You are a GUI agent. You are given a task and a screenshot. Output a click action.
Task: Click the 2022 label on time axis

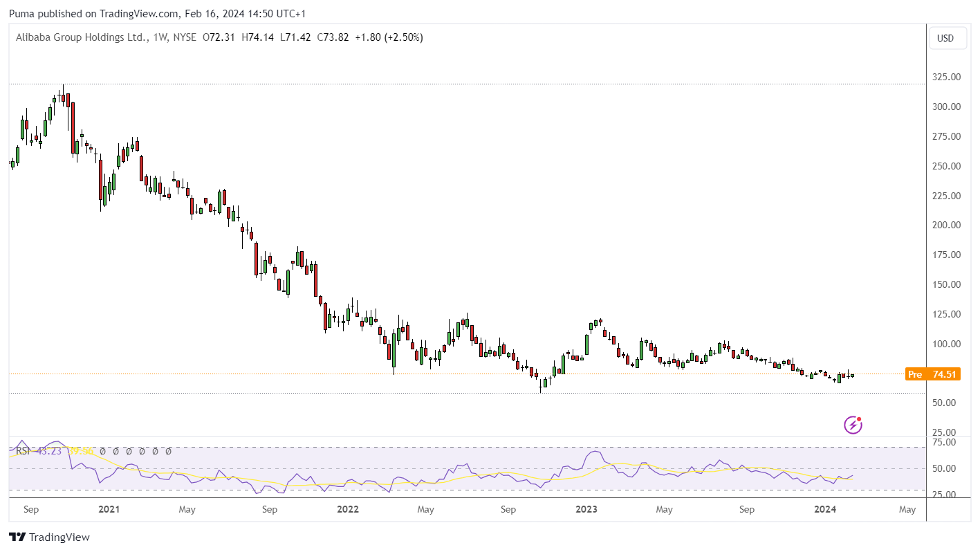pyautogui.click(x=348, y=510)
